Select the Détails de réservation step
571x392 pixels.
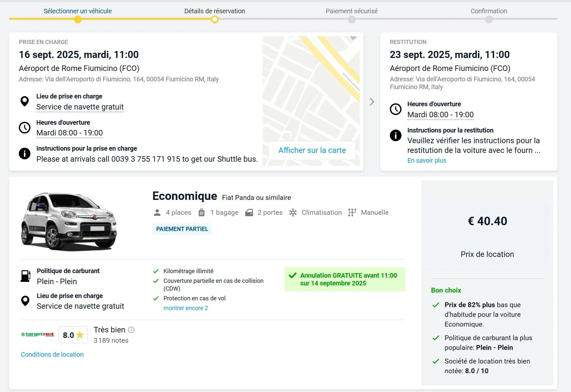pos(215,11)
